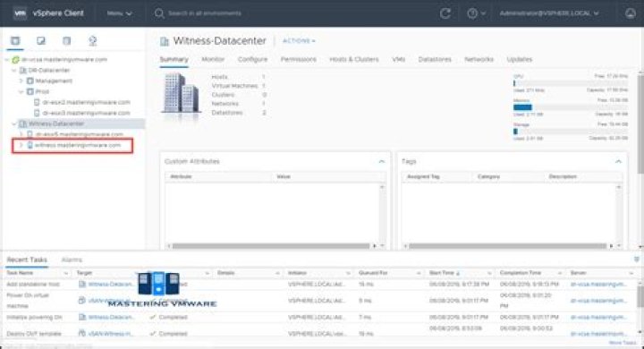Click the VMware vSphere Client logo
The width and height of the screenshot is (644, 349).
pos(20,13)
